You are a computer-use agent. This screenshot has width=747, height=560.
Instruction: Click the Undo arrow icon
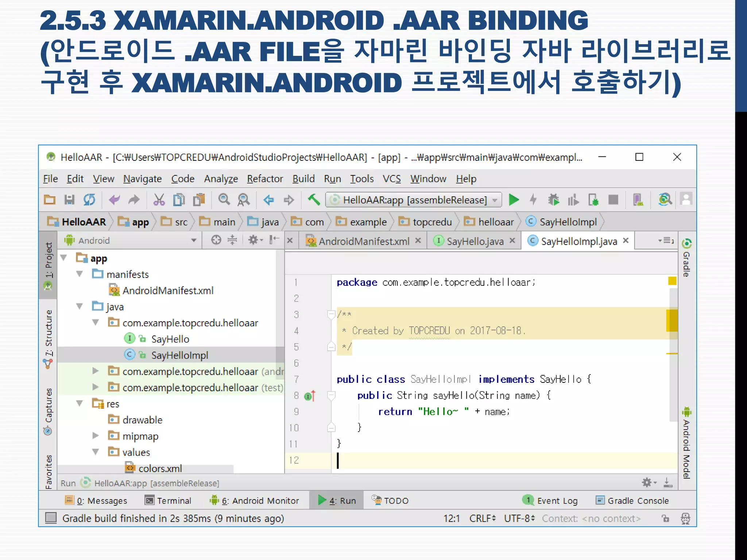coord(115,200)
